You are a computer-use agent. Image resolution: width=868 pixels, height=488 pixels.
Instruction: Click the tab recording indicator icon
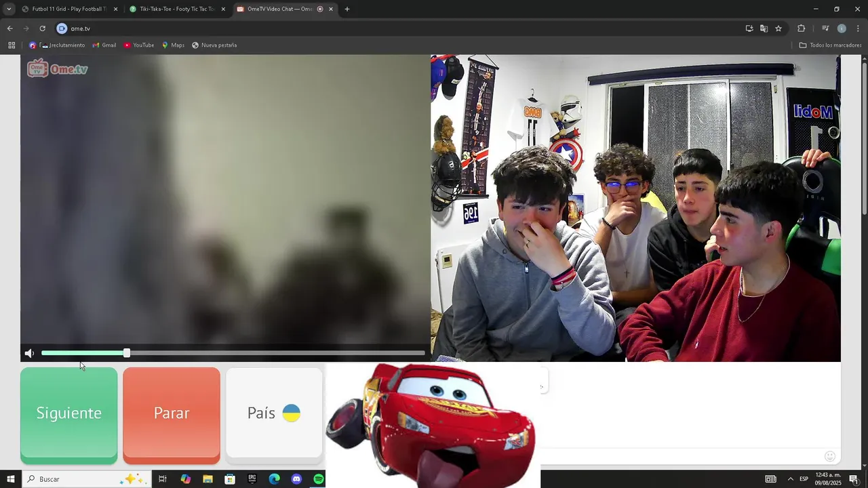[320, 9]
